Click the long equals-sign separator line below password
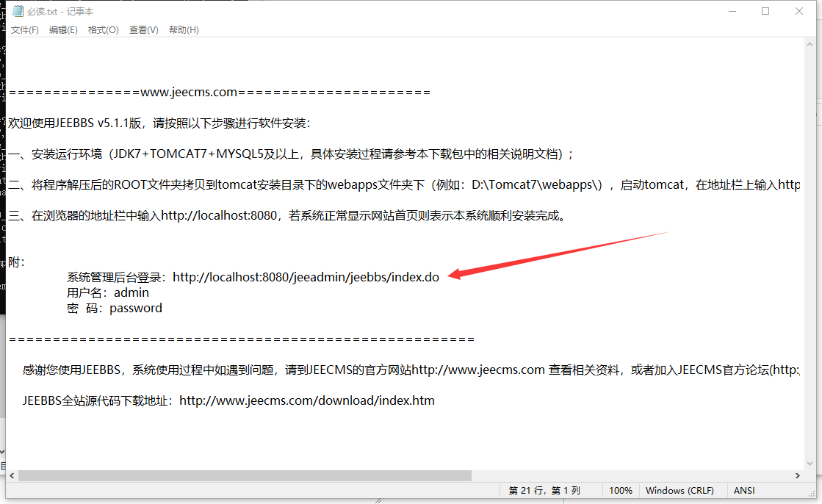Viewport: 822px width, 504px height. coord(242,339)
